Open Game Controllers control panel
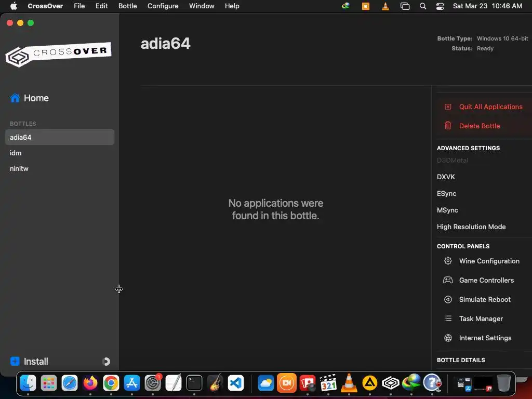This screenshot has height=399, width=532. pyautogui.click(x=478, y=280)
